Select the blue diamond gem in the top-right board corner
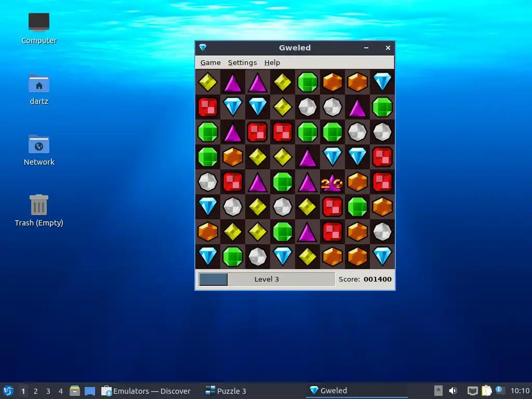The height and width of the screenshot is (399, 532). [382, 82]
